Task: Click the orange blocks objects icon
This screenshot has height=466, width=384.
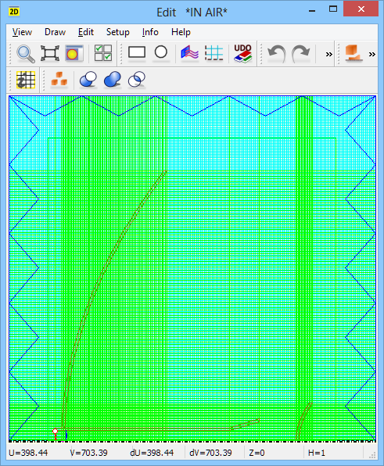Action: point(59,80)
